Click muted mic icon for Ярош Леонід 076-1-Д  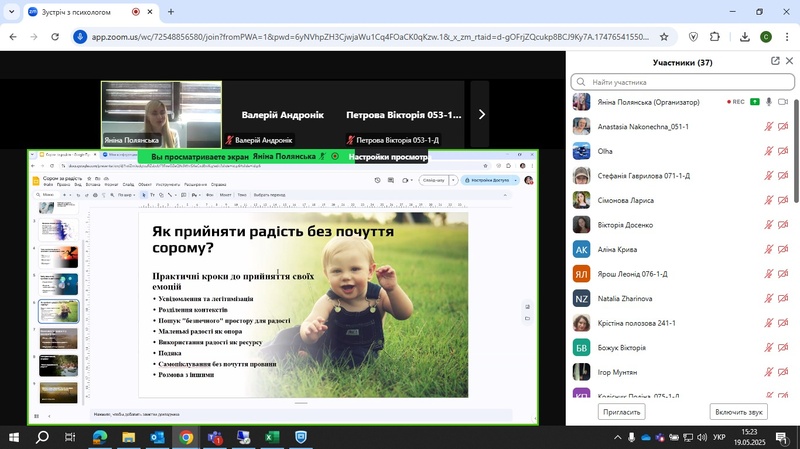pyautogui.click(x=768, y=274)
